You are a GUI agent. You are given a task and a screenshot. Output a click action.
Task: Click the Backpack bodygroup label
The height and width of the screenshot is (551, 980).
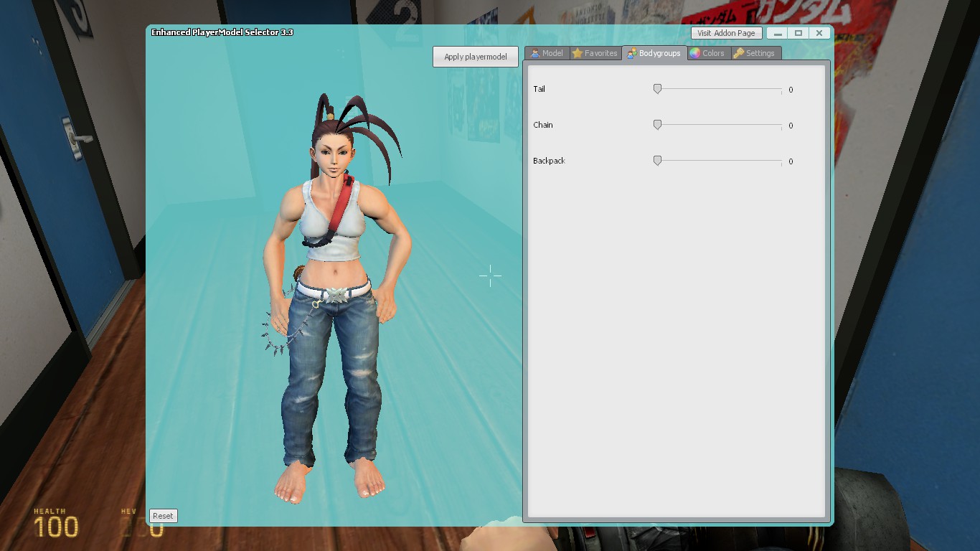click(549, 161)
